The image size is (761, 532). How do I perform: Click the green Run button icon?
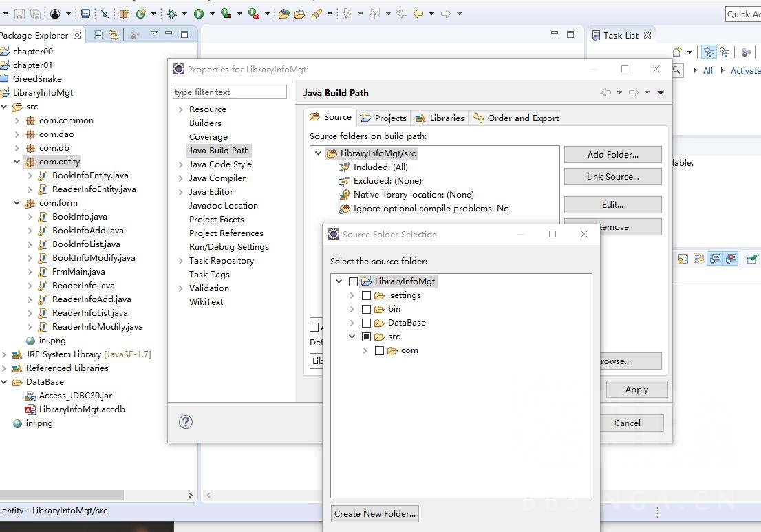click(x=199, y=13)
